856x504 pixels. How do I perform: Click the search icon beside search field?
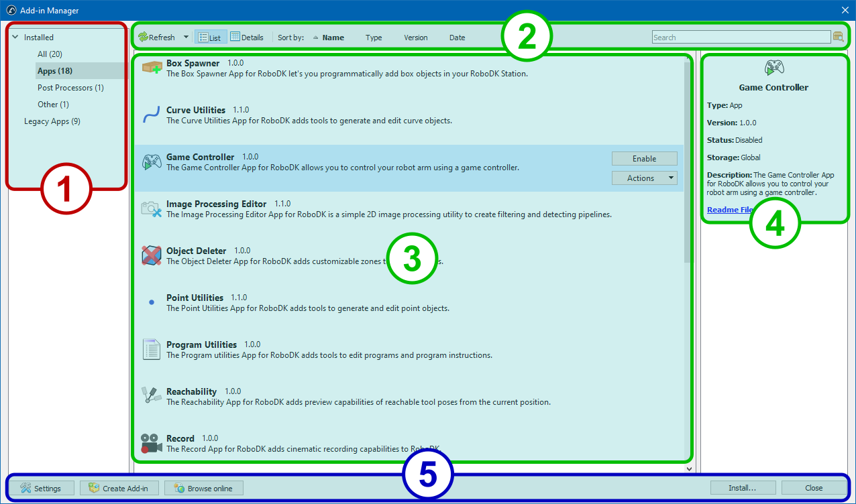pos(838,38)
